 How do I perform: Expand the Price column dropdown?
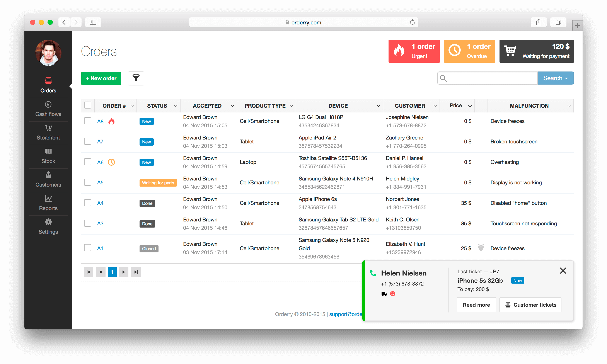pyautogui.click(x=470, y=106)
